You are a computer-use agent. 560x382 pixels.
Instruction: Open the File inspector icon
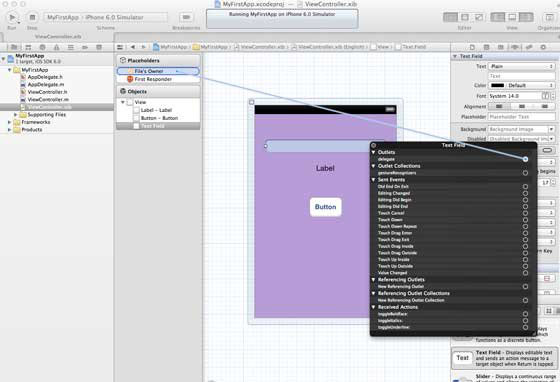(472, 47)
